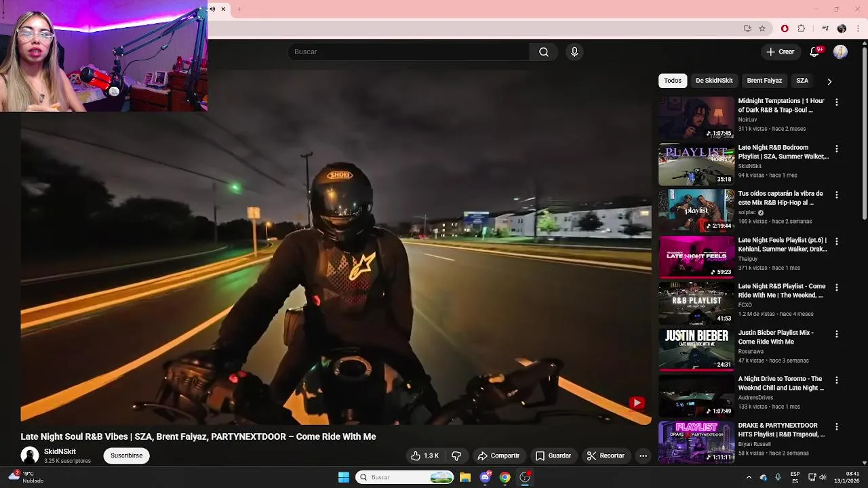The image size is (868, 488).
Task: Dislike the video with thumbs down
Action: pyautogui.click(x=456, y=456)
